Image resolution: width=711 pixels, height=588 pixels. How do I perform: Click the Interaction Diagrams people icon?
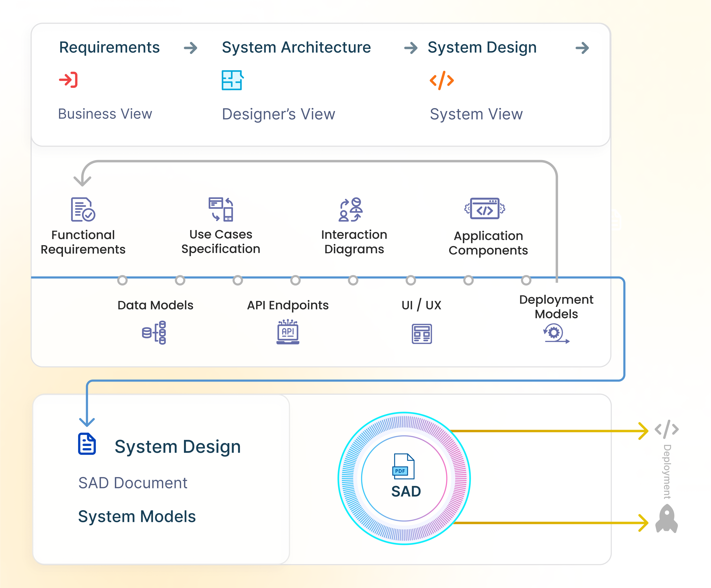tap(351, 209)
